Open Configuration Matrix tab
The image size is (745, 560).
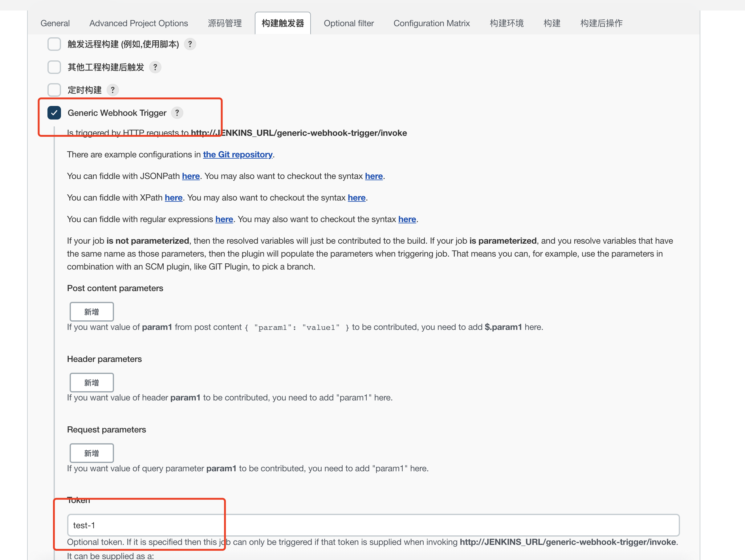[x=431, y=23]
